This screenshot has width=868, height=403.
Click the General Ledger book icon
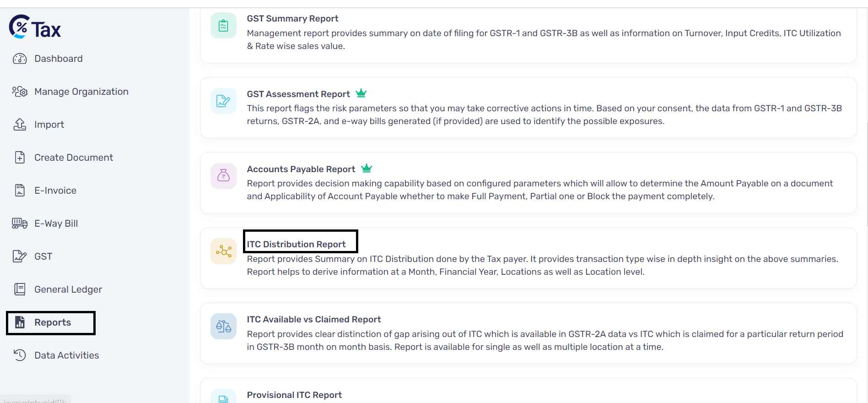tap(20, 289)
